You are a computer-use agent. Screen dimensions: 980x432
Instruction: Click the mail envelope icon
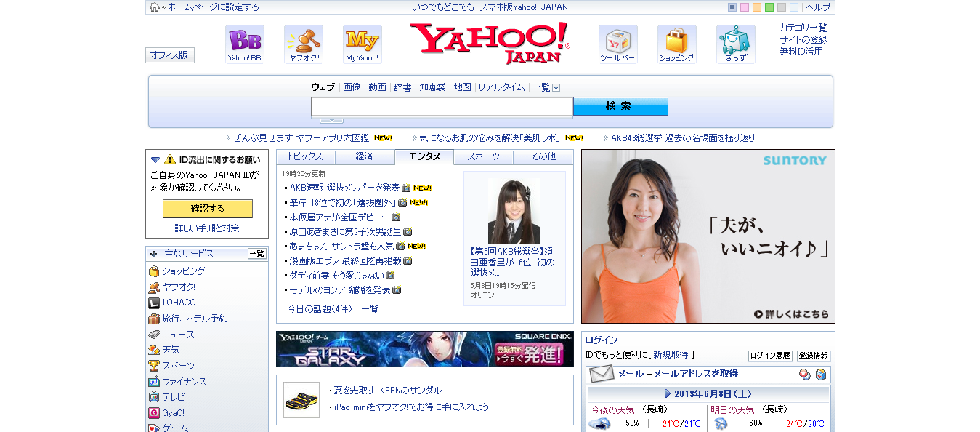(602, 375)
